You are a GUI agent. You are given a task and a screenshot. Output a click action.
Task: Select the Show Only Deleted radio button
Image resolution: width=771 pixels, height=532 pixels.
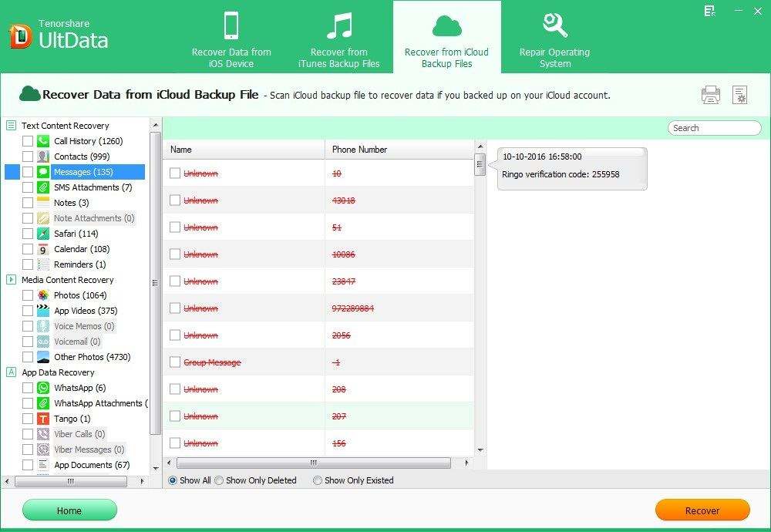coord(219,480)
